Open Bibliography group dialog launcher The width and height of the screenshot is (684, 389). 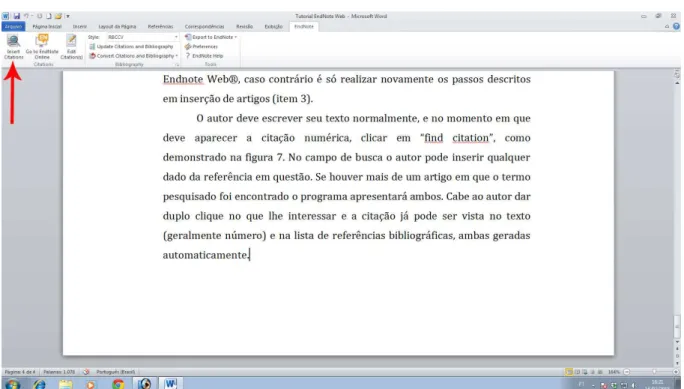[177, 65]
